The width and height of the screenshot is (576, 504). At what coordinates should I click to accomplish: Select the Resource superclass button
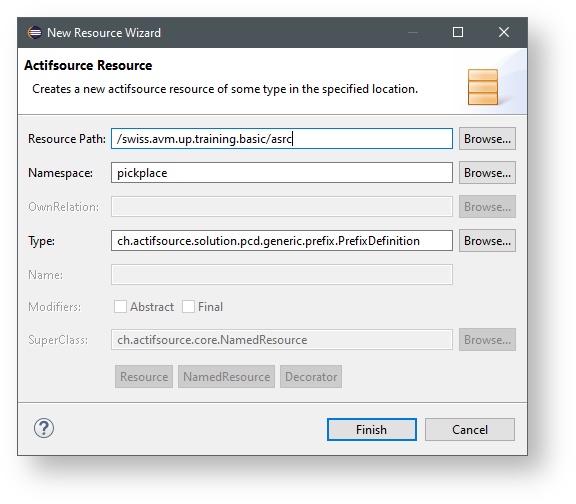click(x=144, y=377)
